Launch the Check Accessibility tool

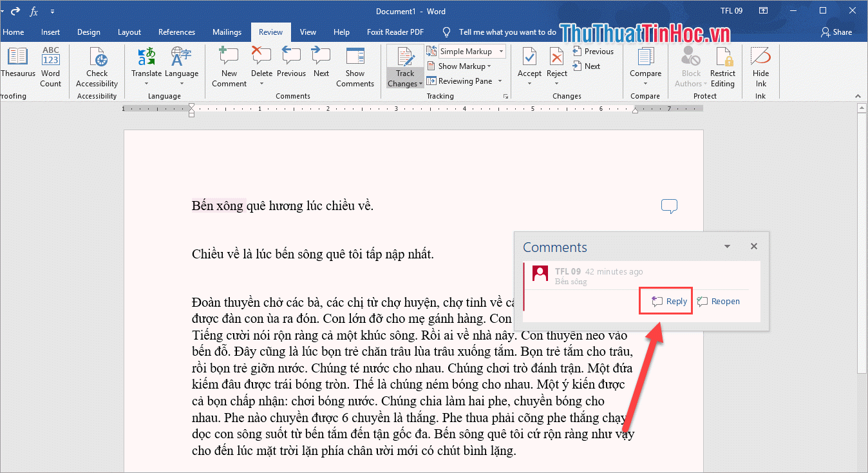[97, 66]
